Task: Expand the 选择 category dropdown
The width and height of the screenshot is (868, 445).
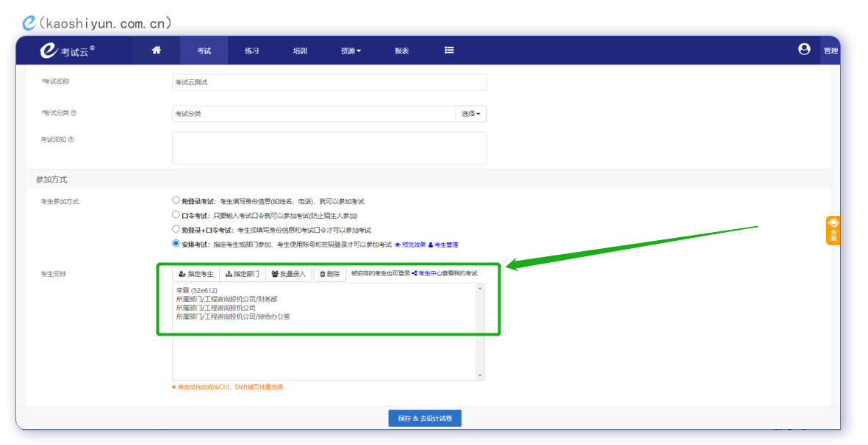Action: coord(470,114)
